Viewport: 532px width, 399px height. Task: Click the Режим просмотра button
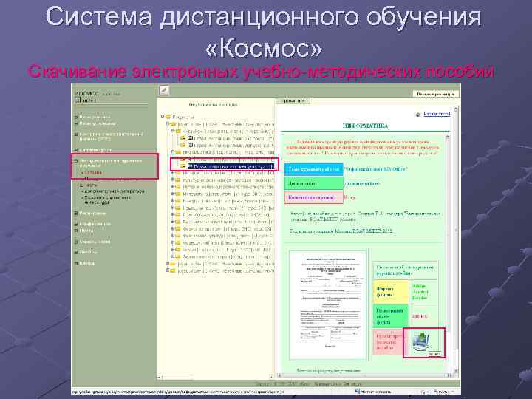(436, 94)
